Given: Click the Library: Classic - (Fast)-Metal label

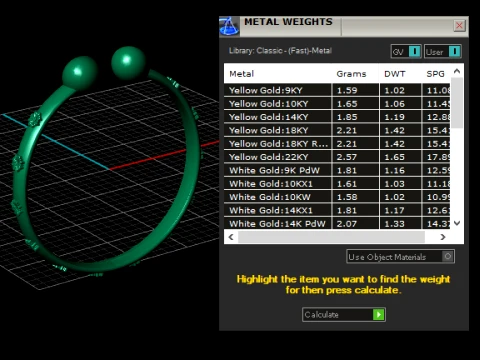Looking at the screenshot, I should point(280,51).
